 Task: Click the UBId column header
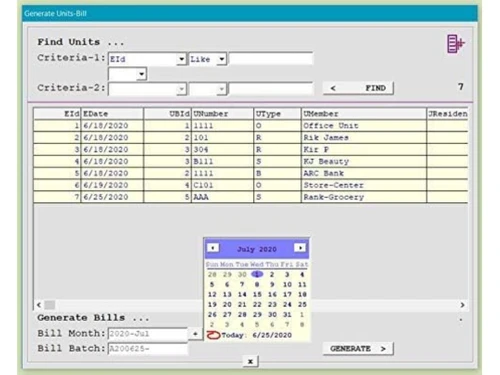(168, 114)
